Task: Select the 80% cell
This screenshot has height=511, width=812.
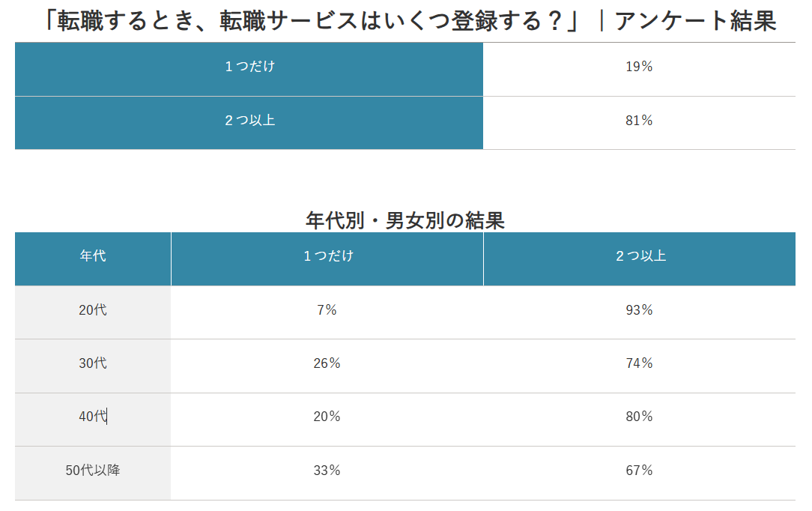Action: coord(639,417)
